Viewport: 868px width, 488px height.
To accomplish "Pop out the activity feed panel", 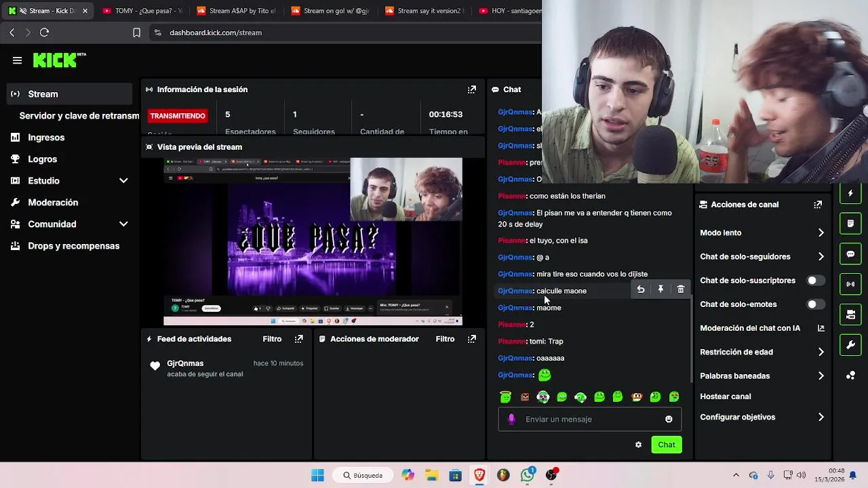I will tap(298, 339).
